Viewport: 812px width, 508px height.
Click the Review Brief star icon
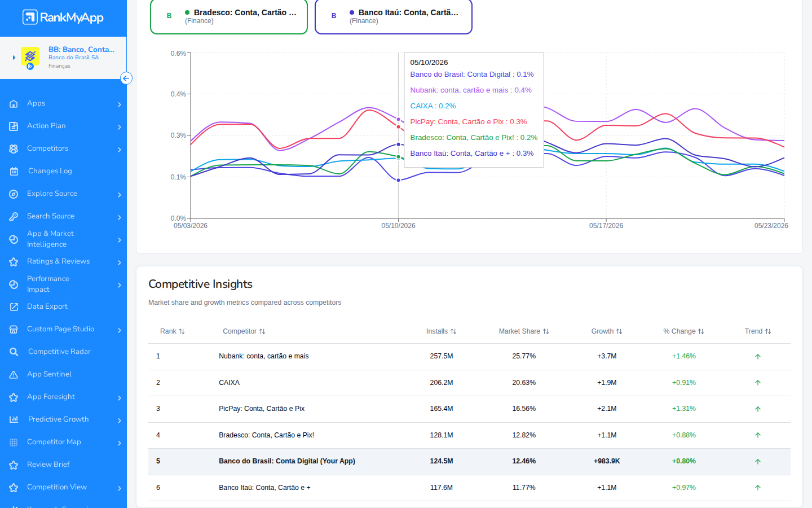click(14, 465)
